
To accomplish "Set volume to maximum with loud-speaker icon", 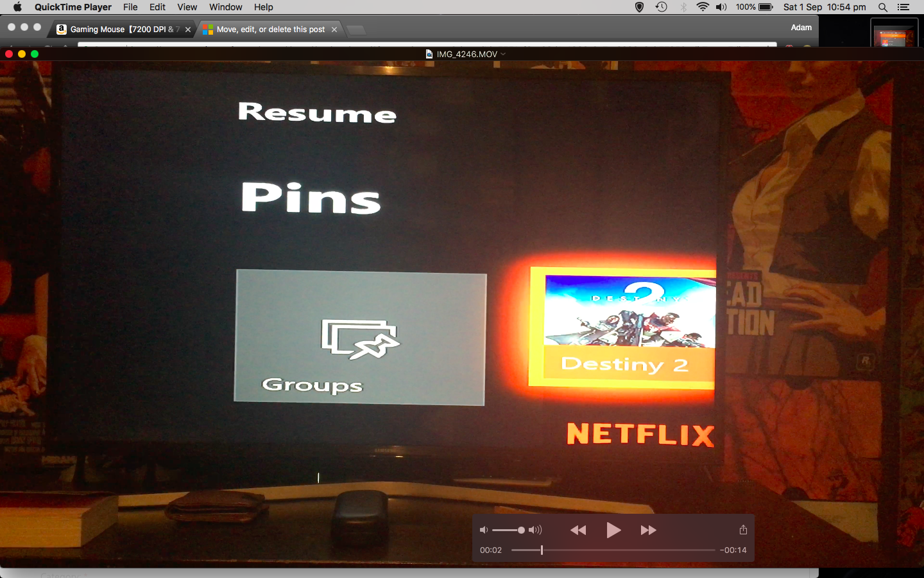I will coord(535,530).
